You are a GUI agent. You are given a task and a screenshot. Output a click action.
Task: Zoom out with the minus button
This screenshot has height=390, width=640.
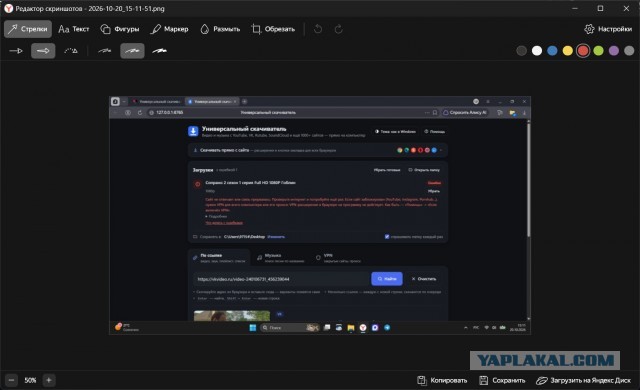coord(11,380)
